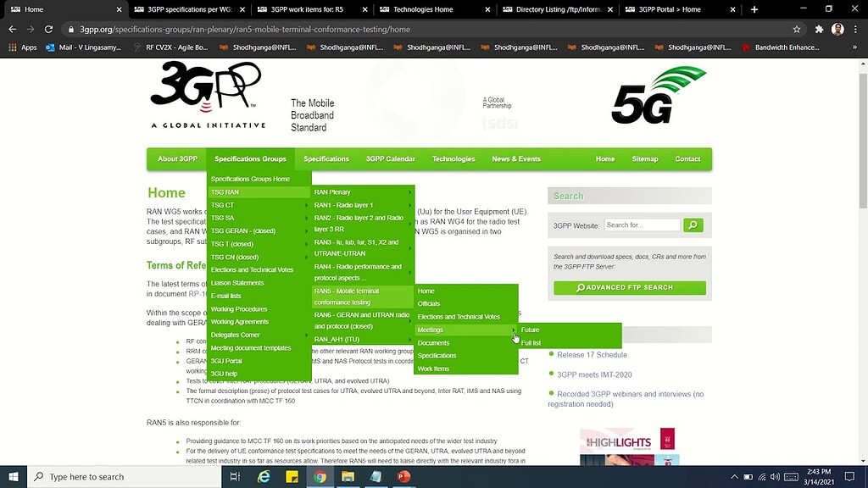The image size is (868, 488).
Task: Open the News & Events menu
Action: pyautogui.click(x=516, y=158)
